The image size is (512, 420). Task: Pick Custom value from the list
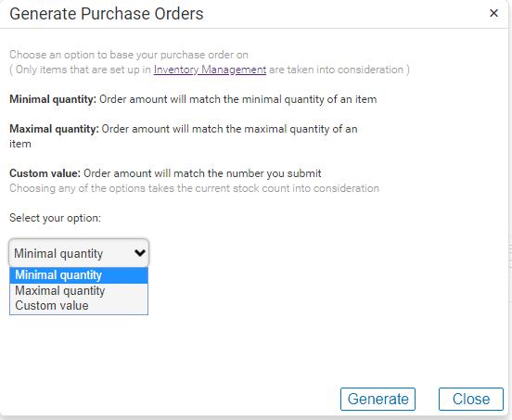coord(79,306)
